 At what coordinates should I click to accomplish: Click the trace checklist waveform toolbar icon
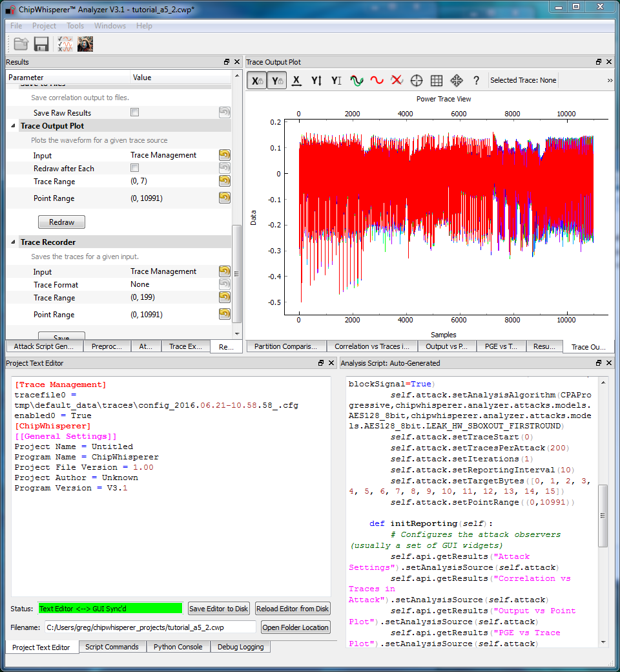point(65,44)
